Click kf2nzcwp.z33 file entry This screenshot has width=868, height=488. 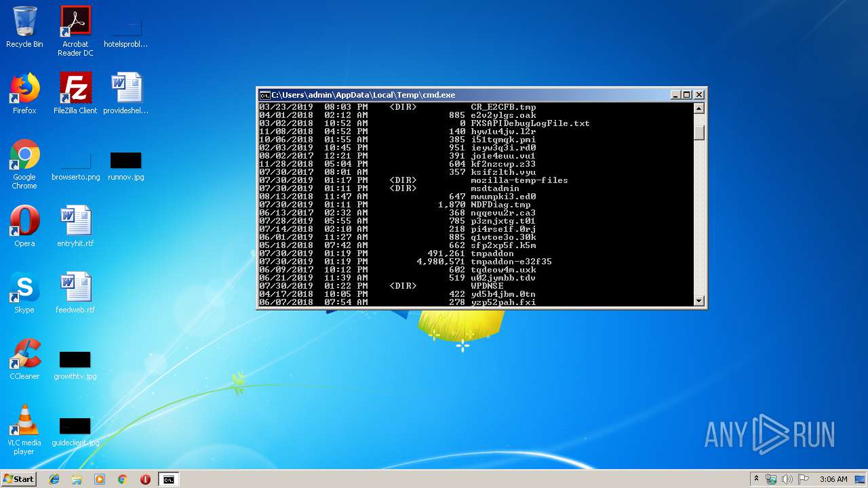[503, 164]
